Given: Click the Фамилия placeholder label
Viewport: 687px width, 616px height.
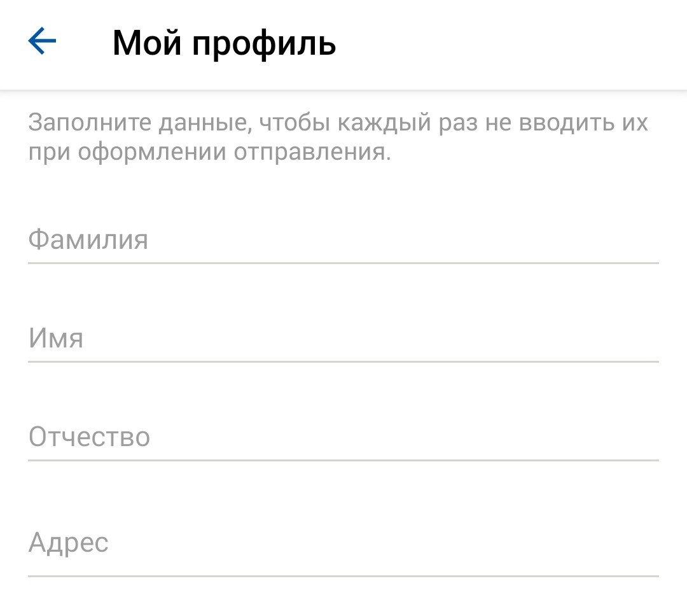Looking at the screenshot, I should pos(88,241).
